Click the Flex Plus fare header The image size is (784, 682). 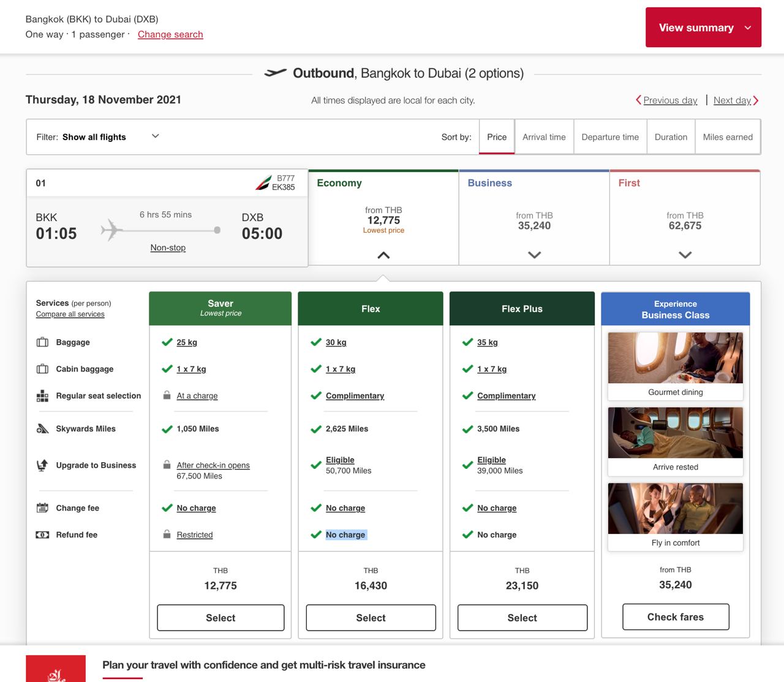pos(522,309)
